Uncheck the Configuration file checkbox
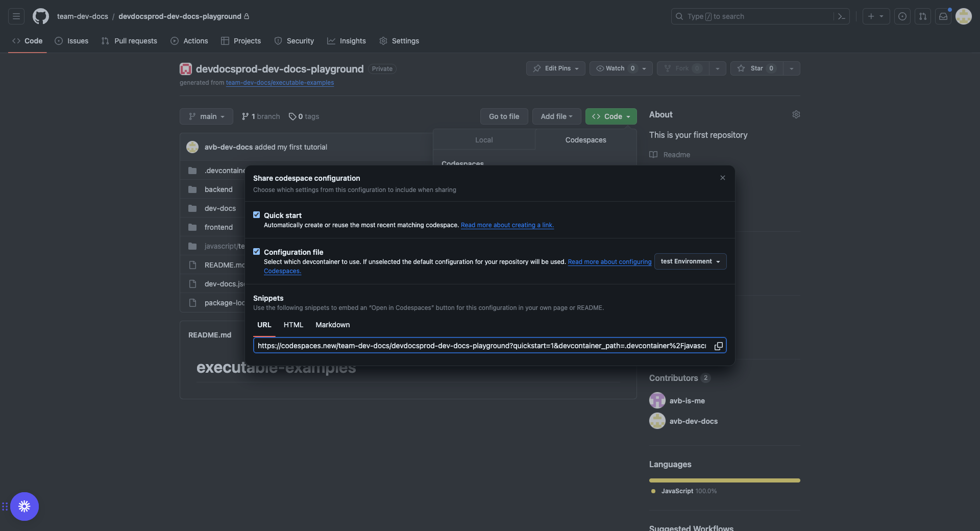The width and height of the screenshot is (980, 531). [257, 252]
